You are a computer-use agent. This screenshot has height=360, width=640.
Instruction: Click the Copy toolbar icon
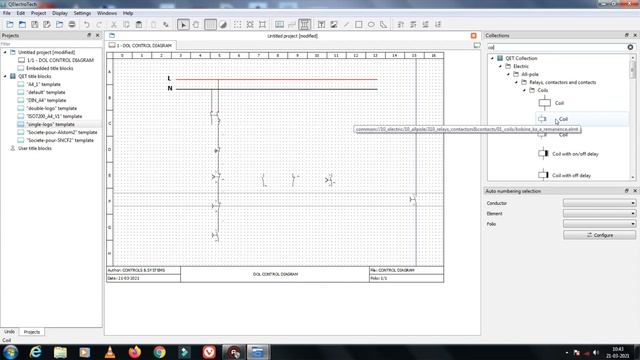click(x=127, y=24)
